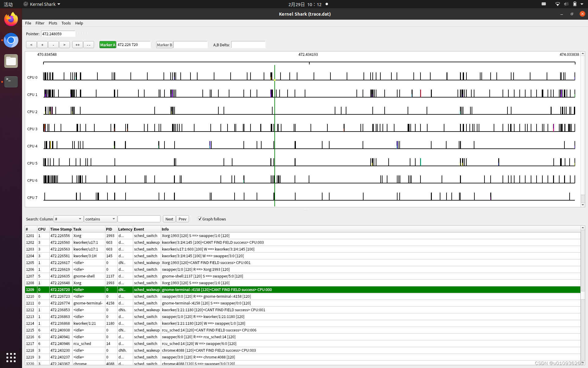Click the Prev search button
Viewport: 588px width, 368px height.
(182, 219)
